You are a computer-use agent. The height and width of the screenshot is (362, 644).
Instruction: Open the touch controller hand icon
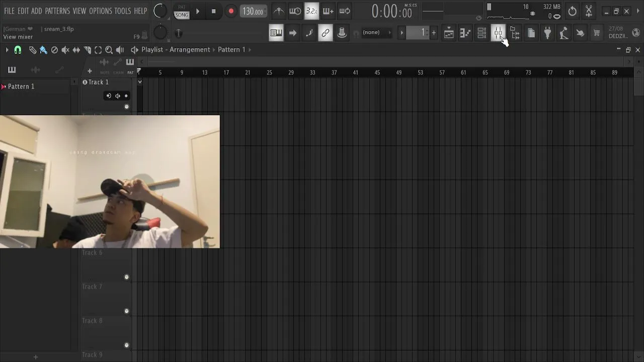580,33
